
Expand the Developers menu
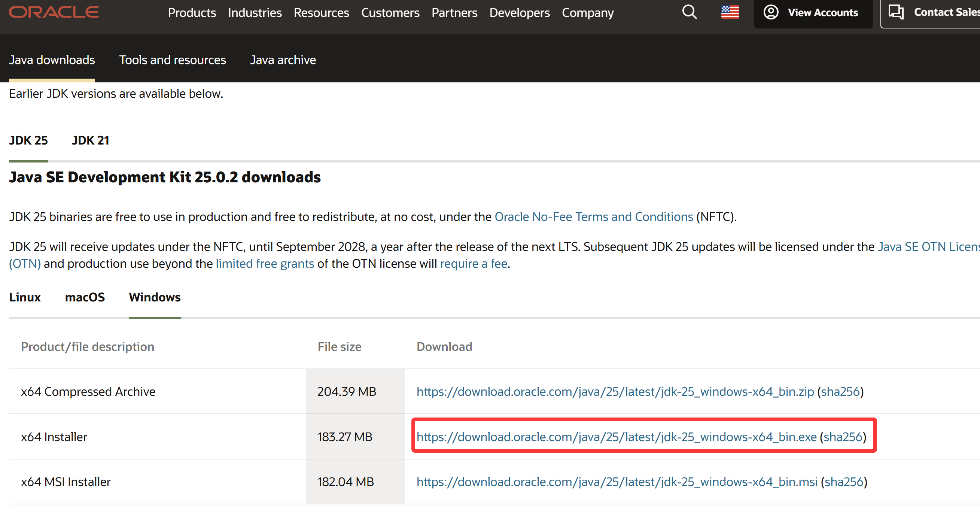pyautogui.click(x=519, y=13)
